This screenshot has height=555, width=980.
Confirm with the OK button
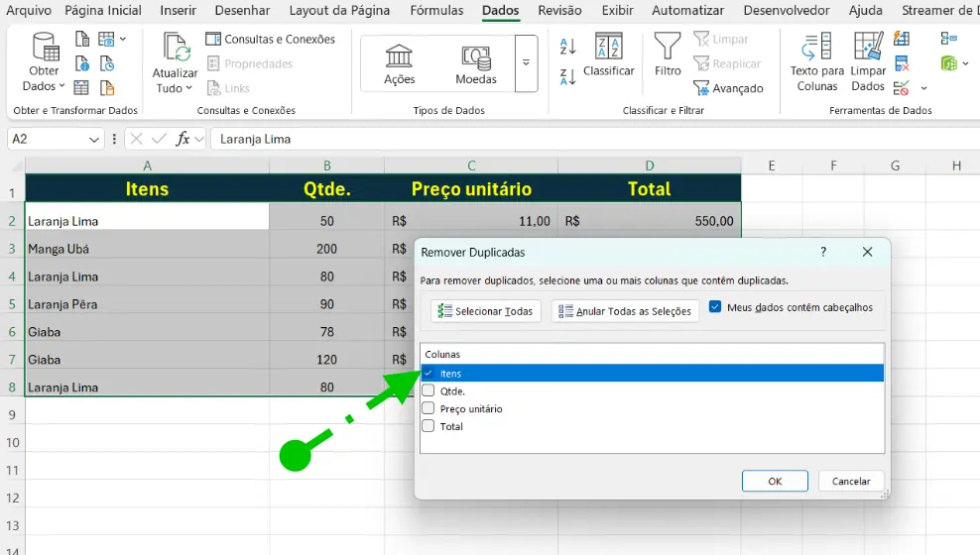point(775,481)
